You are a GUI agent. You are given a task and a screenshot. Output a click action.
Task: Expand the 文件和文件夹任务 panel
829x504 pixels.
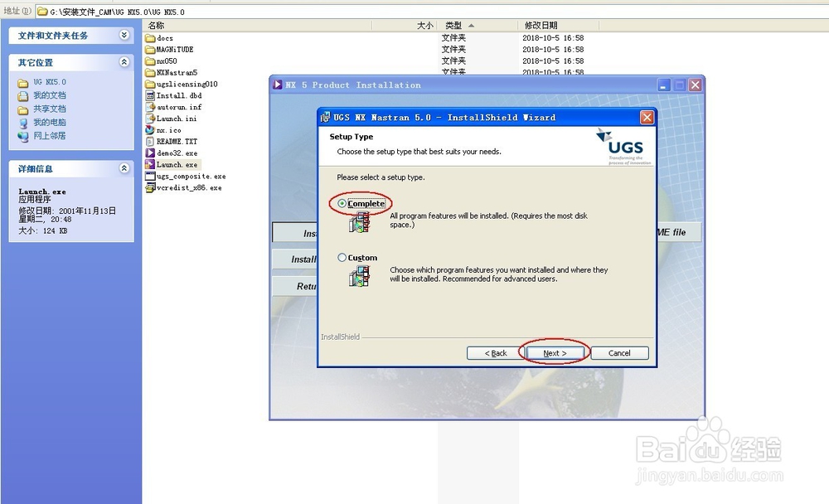pyautogui.click(x=124, y=35)
